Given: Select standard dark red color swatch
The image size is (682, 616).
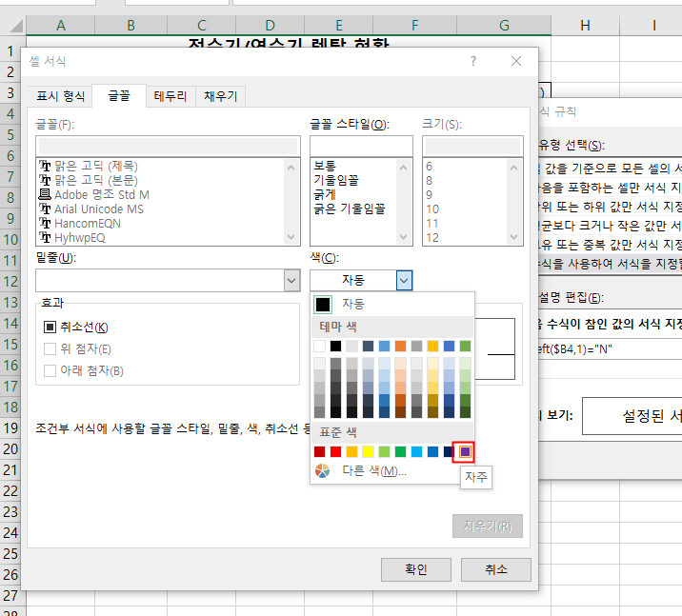Looking at the screenshot, I should [319, 451].
